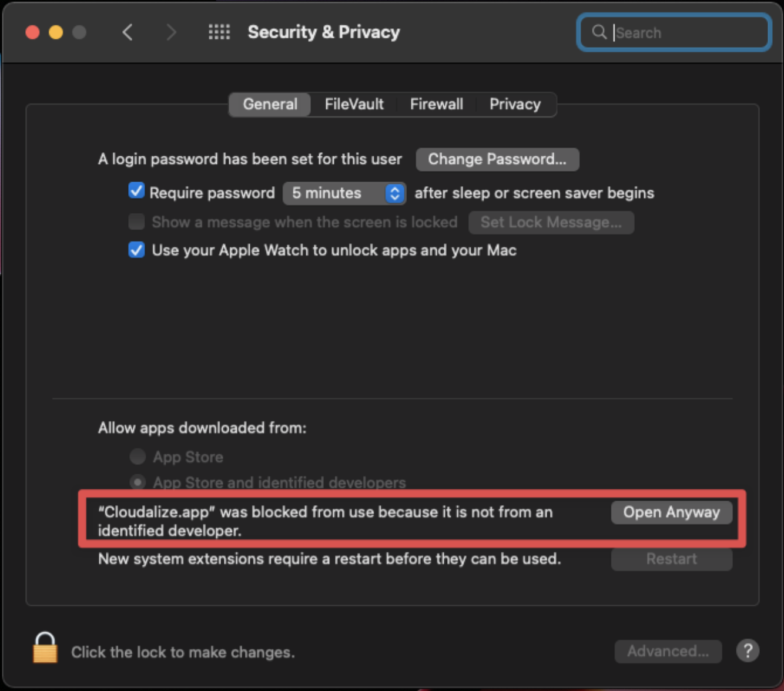This screenshot has width=784, height=691.
Task: Click Open Anyway for Cloudalize.app
Action: click(x=672, y=512)
